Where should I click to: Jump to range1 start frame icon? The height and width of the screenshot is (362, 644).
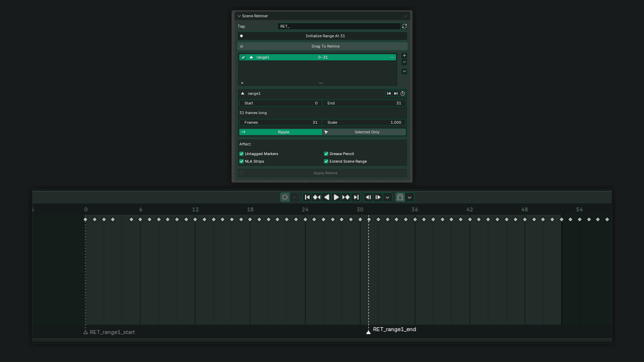[x=389, y=94]
